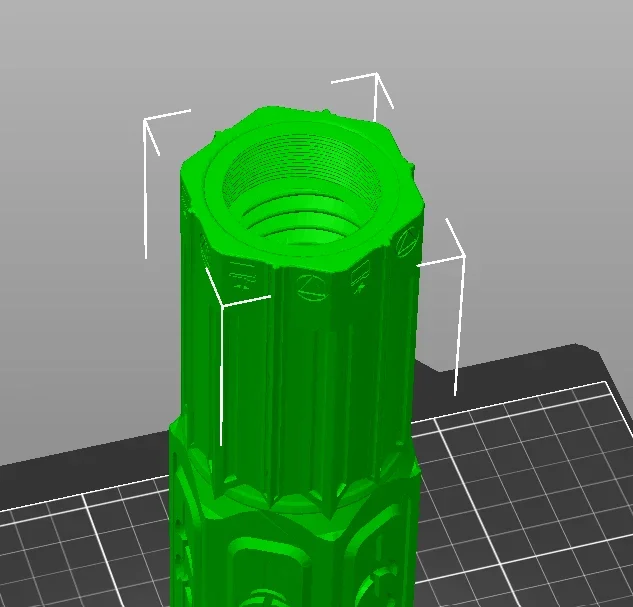
Task: Click the front bounding box corner on the model
Action: point(222,303)
